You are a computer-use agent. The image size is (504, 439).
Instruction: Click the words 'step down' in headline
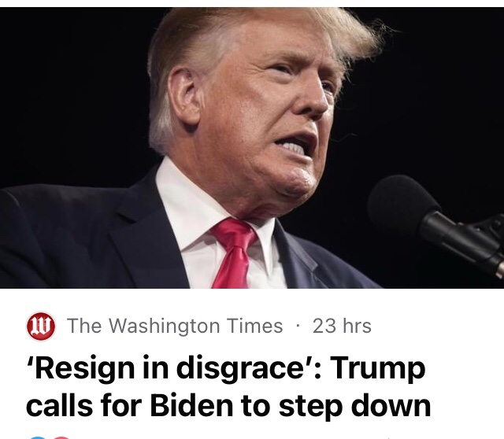tap(354, 406)
